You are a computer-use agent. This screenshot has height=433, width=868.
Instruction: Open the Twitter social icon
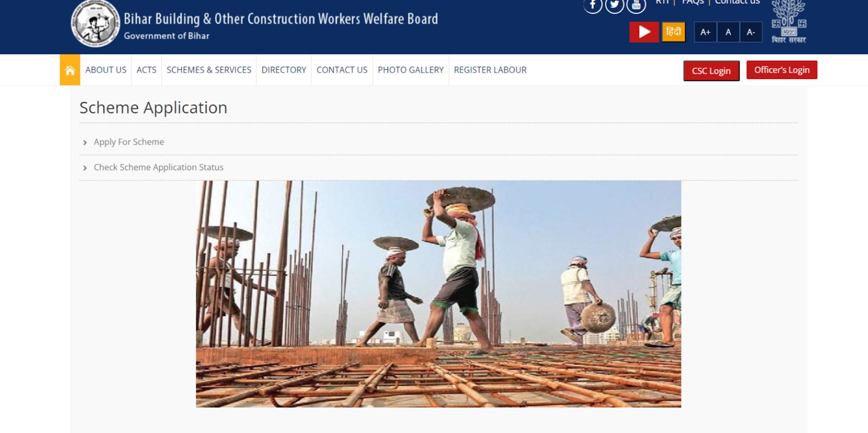[614, 5]
